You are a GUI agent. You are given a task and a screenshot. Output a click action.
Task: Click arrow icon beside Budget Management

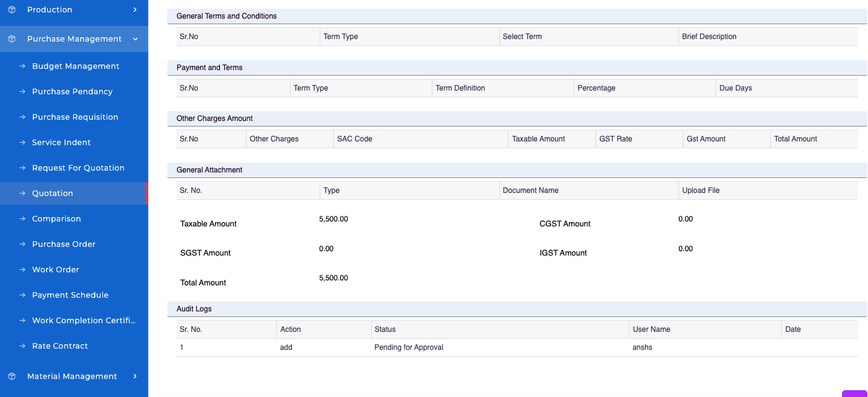tap(22, 66)
